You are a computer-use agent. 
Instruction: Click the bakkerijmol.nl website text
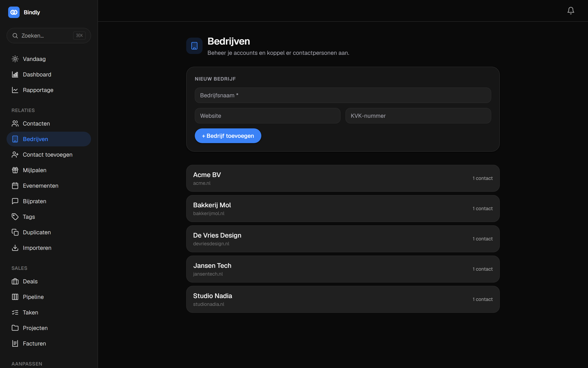(x=209, y=213)
